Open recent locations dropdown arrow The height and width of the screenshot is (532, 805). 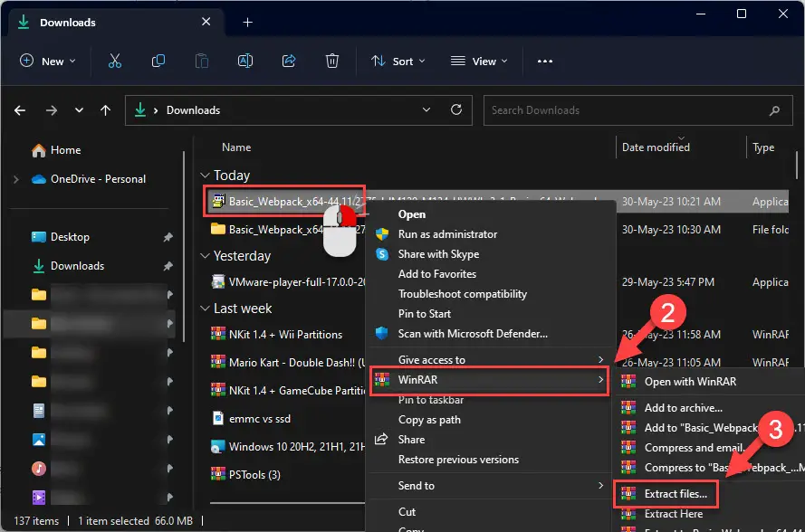(79, 110)
